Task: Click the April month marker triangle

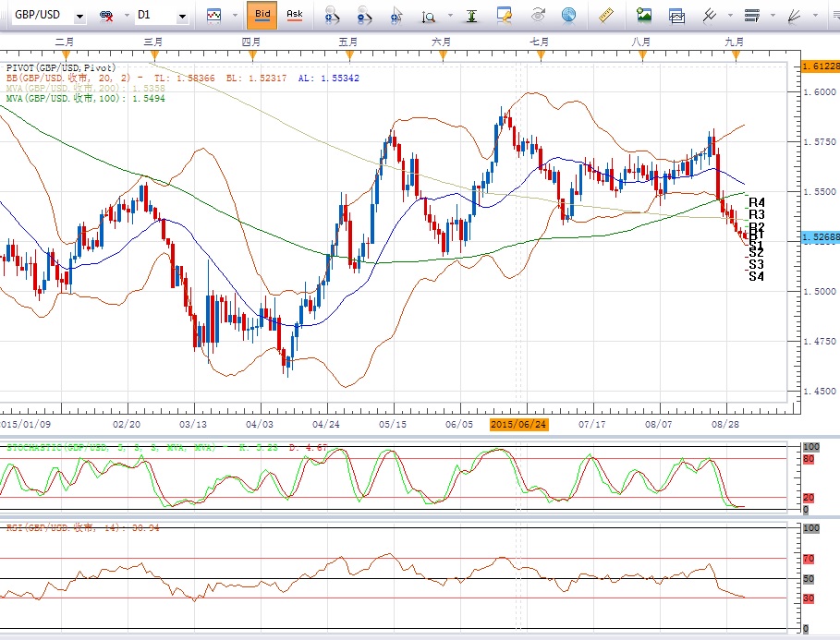Action: pos(252,55)
